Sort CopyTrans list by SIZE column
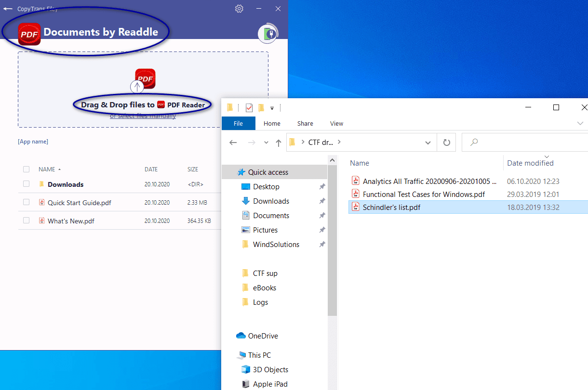 pos(193,169)
